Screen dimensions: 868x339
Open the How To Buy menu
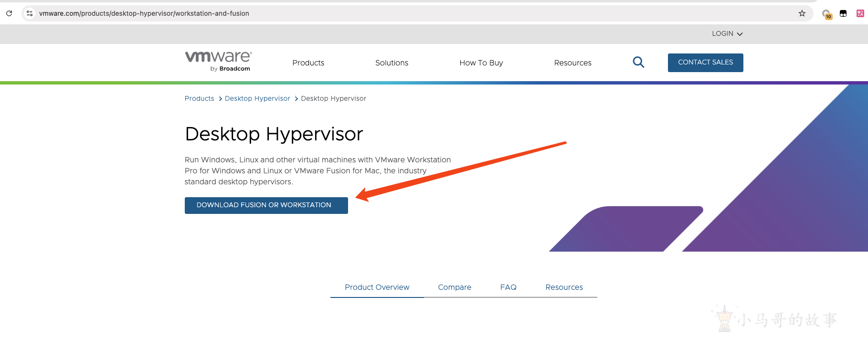pyautogui.click(x=481, y=63)
